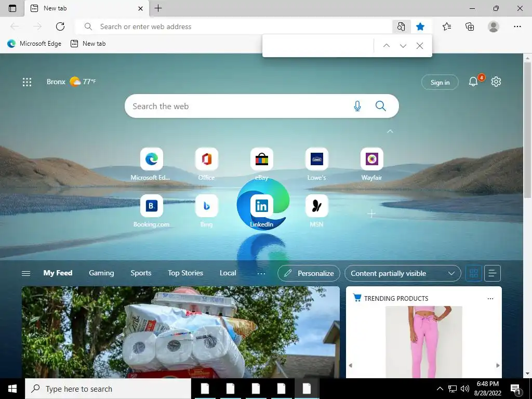Click the blue favorites star icon
The height and width of the screenshot is (399, 532).
pos(420,26)
